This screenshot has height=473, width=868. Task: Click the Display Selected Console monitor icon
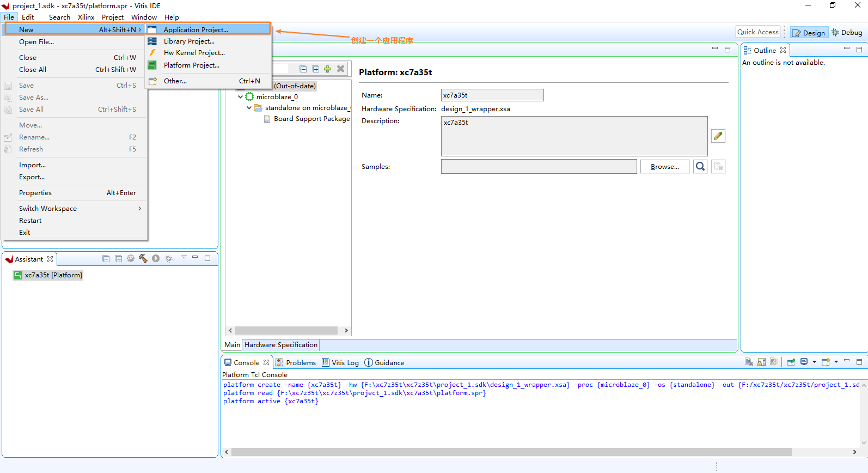coord(804,362)
